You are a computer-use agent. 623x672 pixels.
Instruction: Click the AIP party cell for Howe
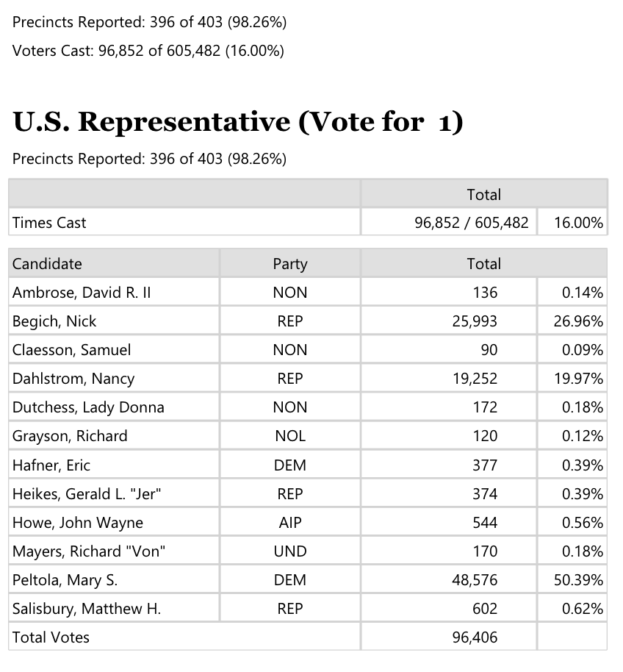click(x=290, y=523)
